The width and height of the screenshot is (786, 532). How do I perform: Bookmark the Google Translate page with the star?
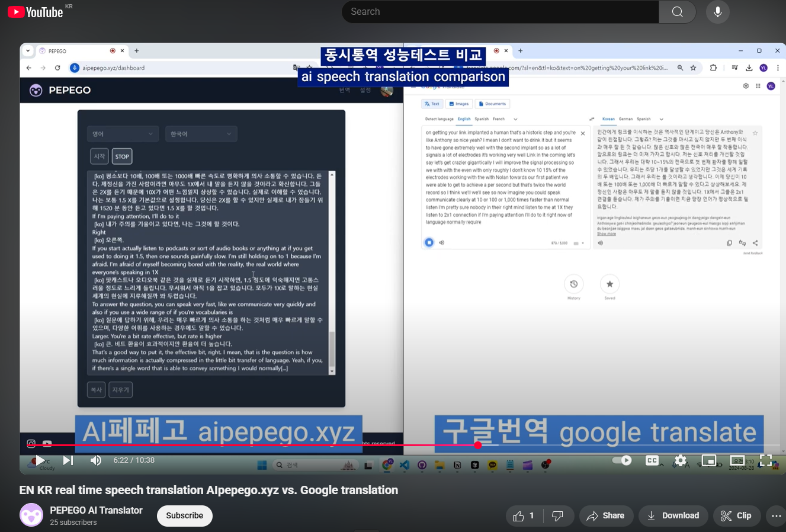[693, 68]
